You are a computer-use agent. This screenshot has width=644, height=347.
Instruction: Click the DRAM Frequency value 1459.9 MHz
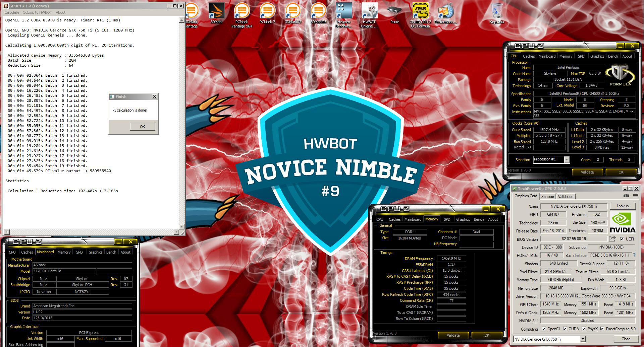point(451,259)
